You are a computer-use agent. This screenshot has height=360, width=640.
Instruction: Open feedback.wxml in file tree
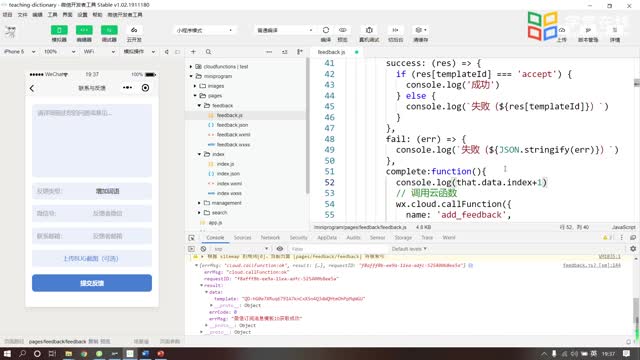(x=233, y=135)
